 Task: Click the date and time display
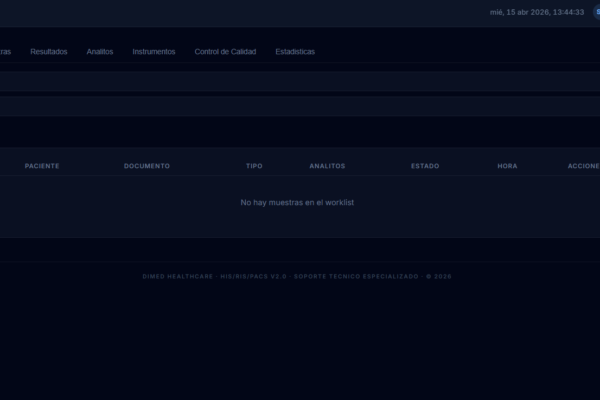[x=536, y=12]
